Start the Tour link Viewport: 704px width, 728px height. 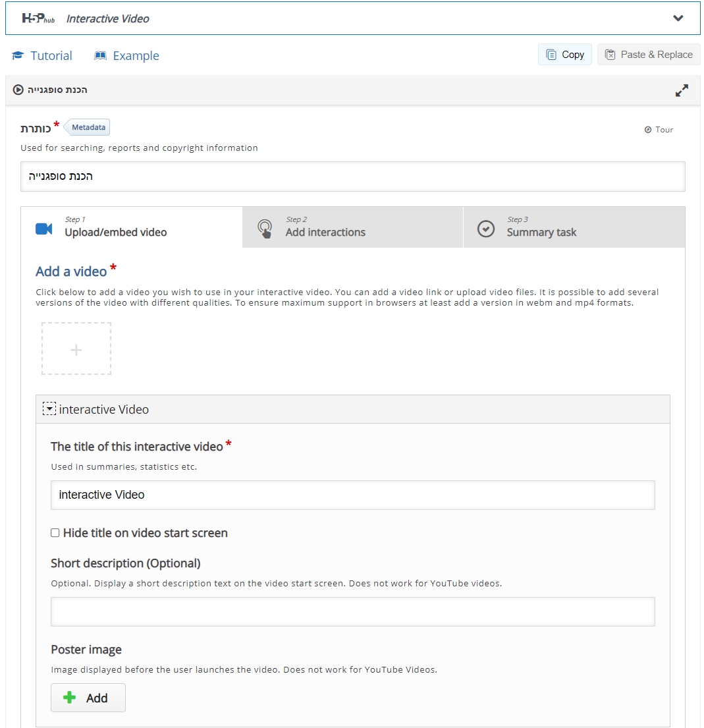659,130
